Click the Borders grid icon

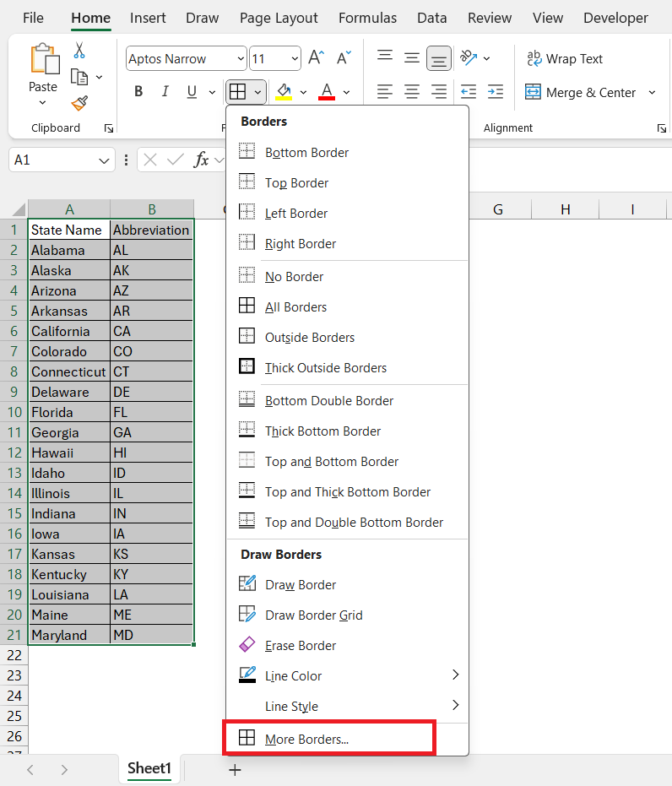click(237, 92)
